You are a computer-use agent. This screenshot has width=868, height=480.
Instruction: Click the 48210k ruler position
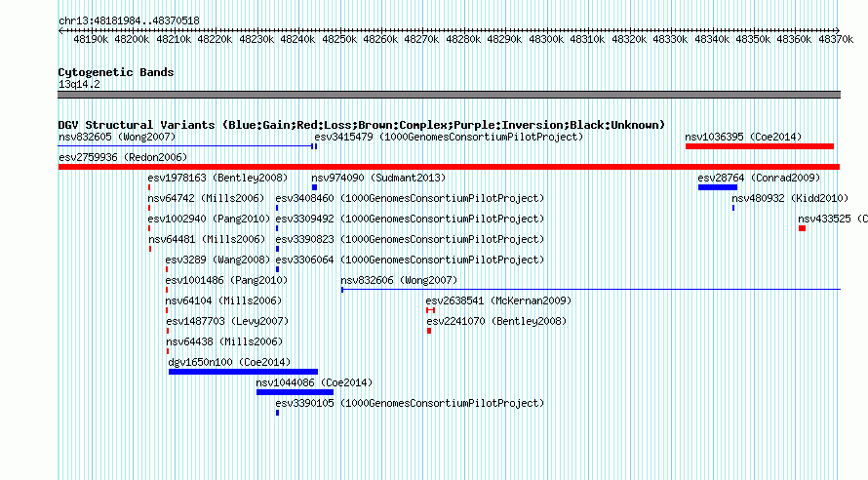point(174,39)
